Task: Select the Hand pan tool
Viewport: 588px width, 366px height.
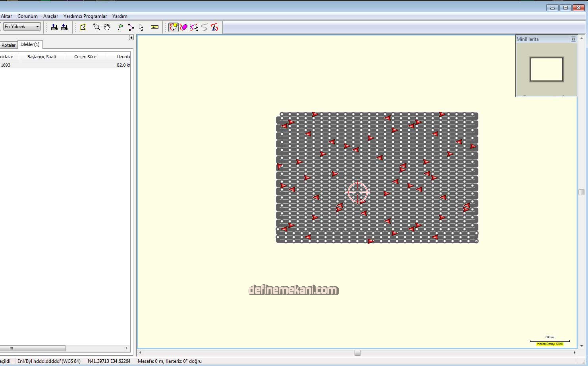Action: [107, 27]
